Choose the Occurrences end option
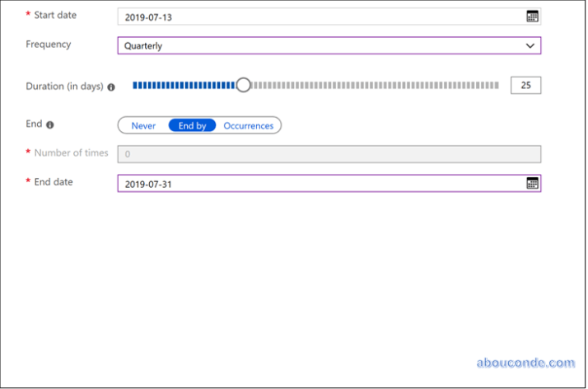The height and width of the screenshot is (389, 588). point(248,125)
